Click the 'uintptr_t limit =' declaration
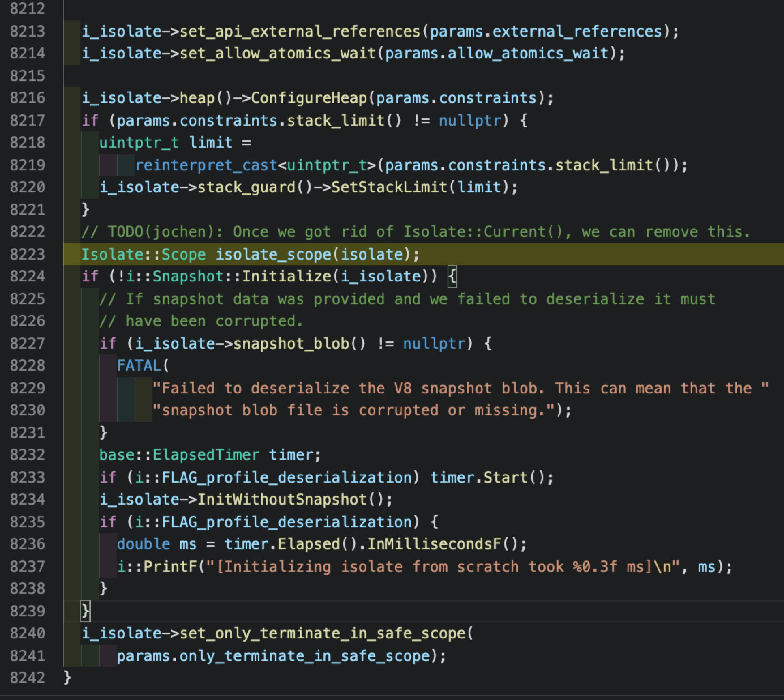This screenshot has height=700, width=784. pyautogui.click(x=175, y=142)
